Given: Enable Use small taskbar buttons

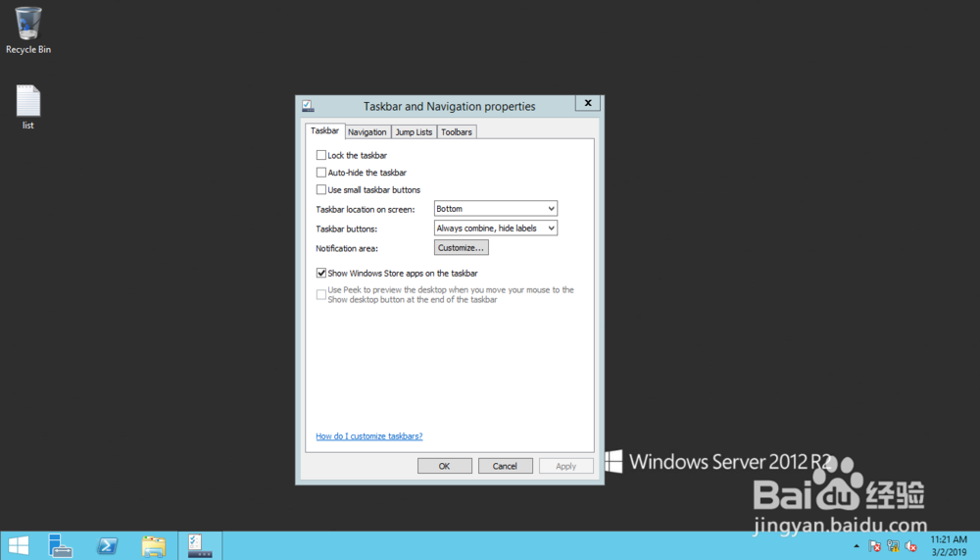Looking at the screenshot, I should click(x=321, y=189).
